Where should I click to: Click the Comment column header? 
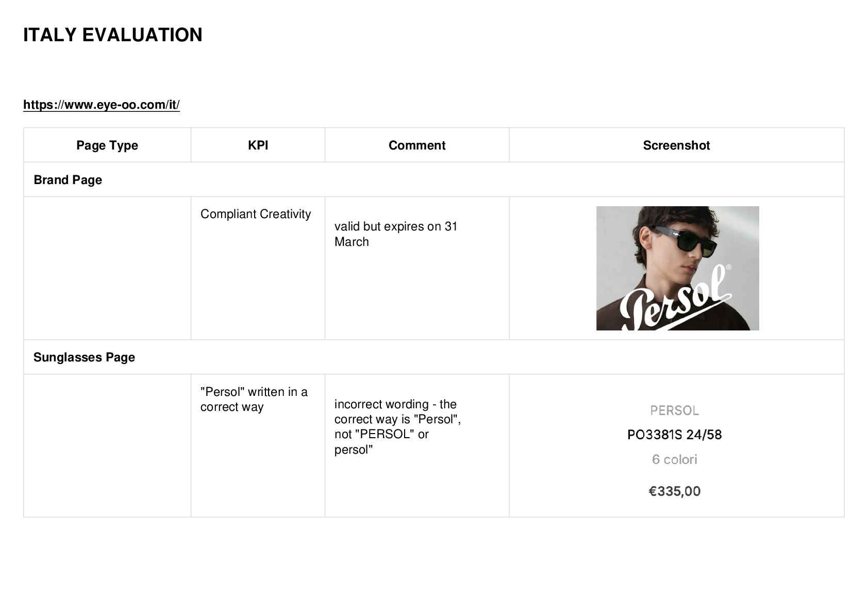pos(417,145)
